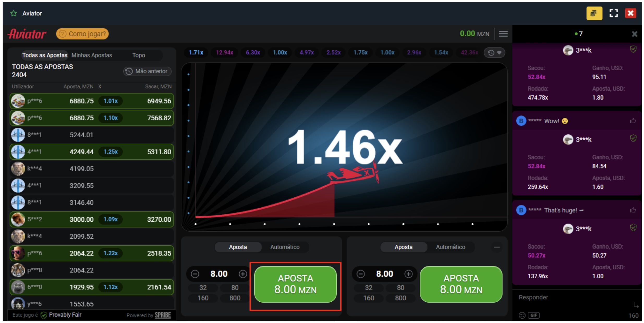Click the 0.00 MZN balance
This screenshot has height=323, width=644.
(x=475, y=34)
